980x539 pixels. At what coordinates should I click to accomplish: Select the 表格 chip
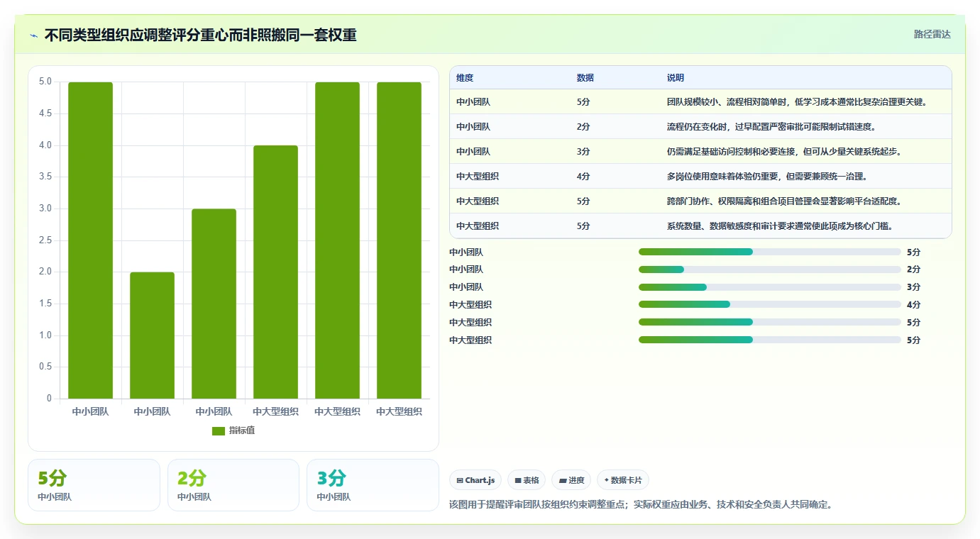pos(527,480)
